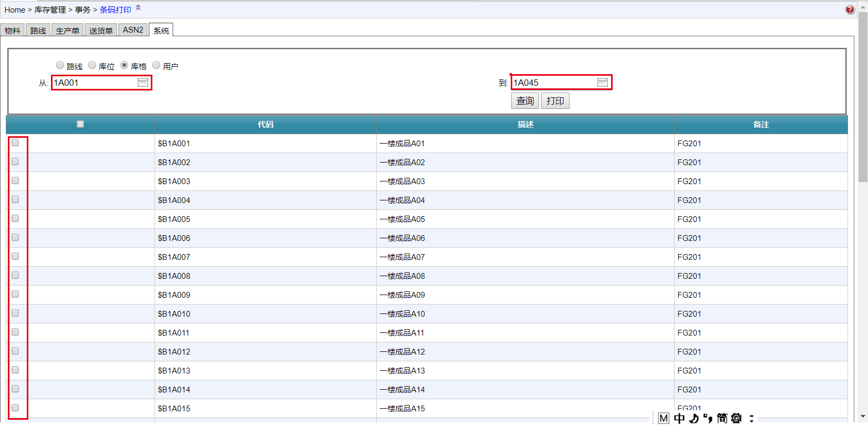Image resolution: width=868 pixels, height=425 pixels.
Task: Switch to the 物料 tab
Action: pos(13,31)
